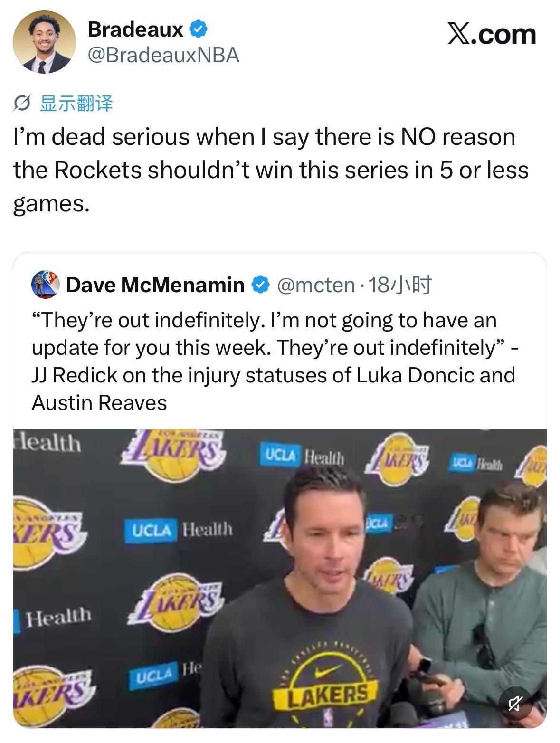Click Dave McMenamin's verified badge
Screen dimensions: 560x743
[x=260, y=285]
